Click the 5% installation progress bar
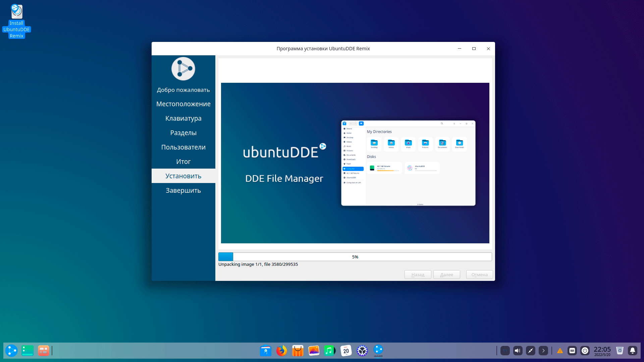Image resolution: width=644 pixels, height=362 pixels. [x=355, y=257]
